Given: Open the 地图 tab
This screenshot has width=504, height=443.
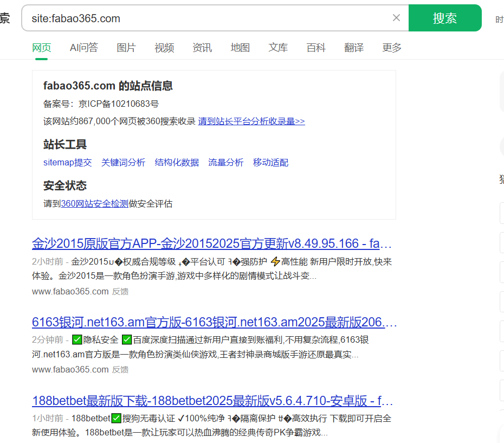Looking at the screenshot, I should click(240, 48).
